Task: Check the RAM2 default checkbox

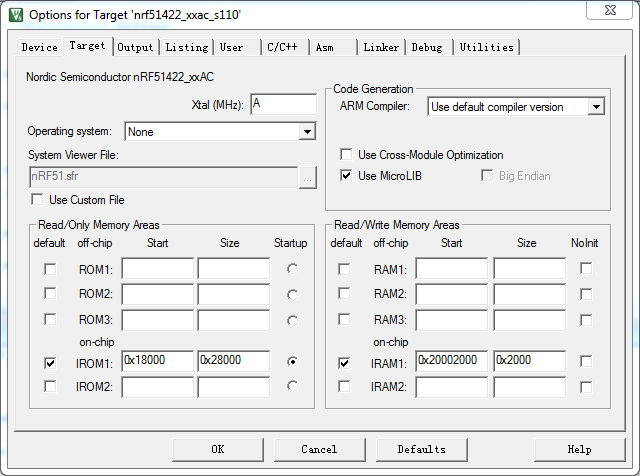Action: (344, 294)
